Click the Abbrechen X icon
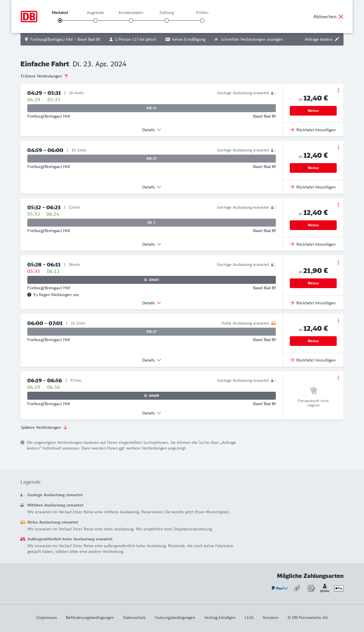The height and width of the screenshot is (632, 364). (341, 17)
